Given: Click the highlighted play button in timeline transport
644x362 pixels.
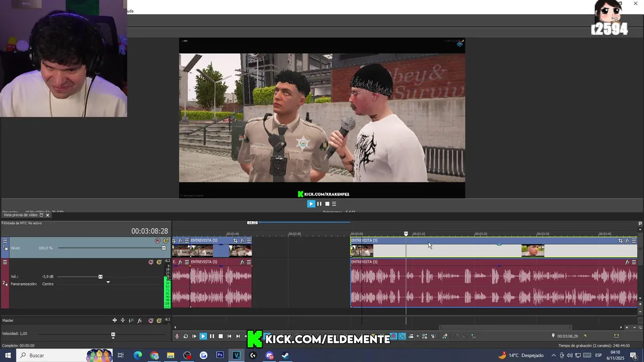Looking at the screenshot, I should 203,336.
